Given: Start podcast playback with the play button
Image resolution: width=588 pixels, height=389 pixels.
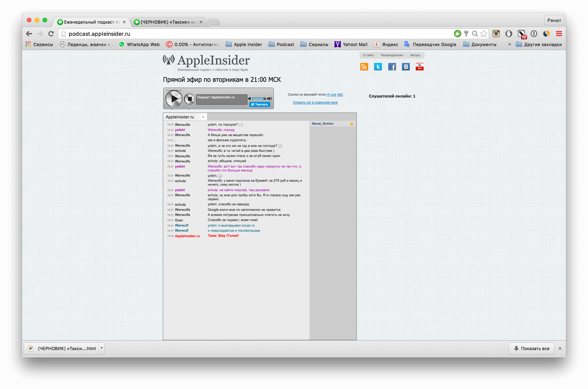Looking at the screenshot, I should (x=174, y=99).
